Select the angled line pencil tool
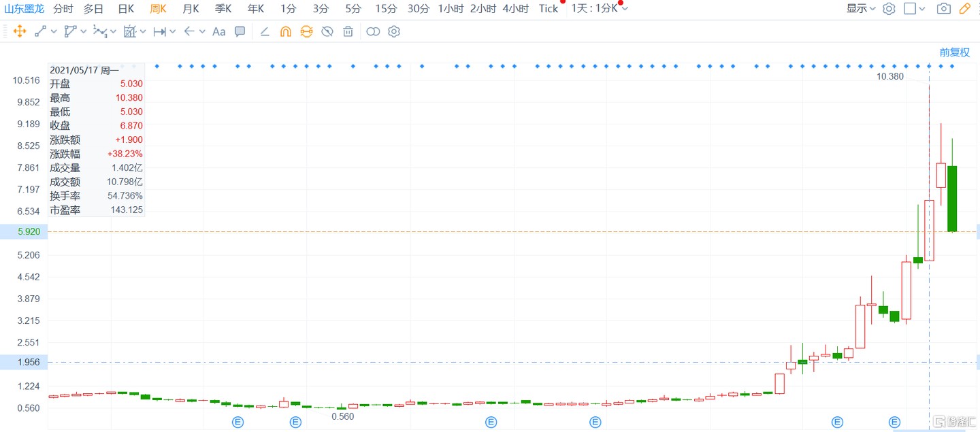 pyautogui.click(x=265, y=31)
